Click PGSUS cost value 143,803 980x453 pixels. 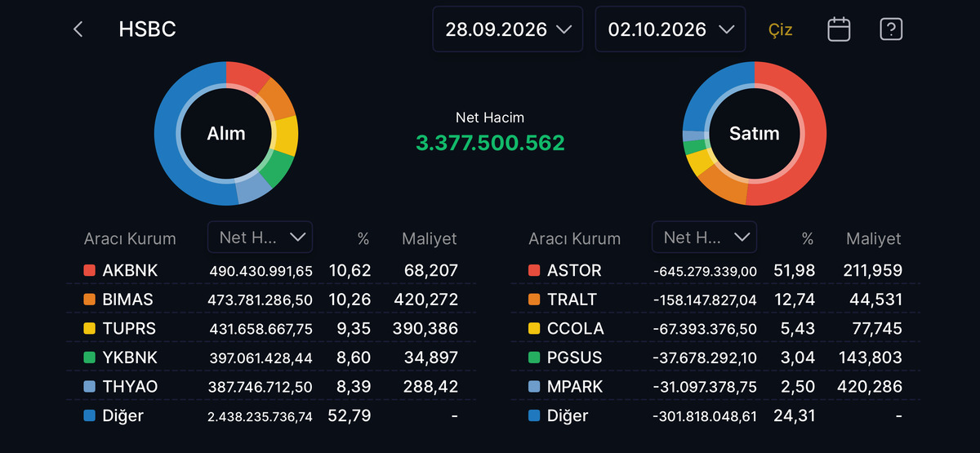tap(871, 358)
